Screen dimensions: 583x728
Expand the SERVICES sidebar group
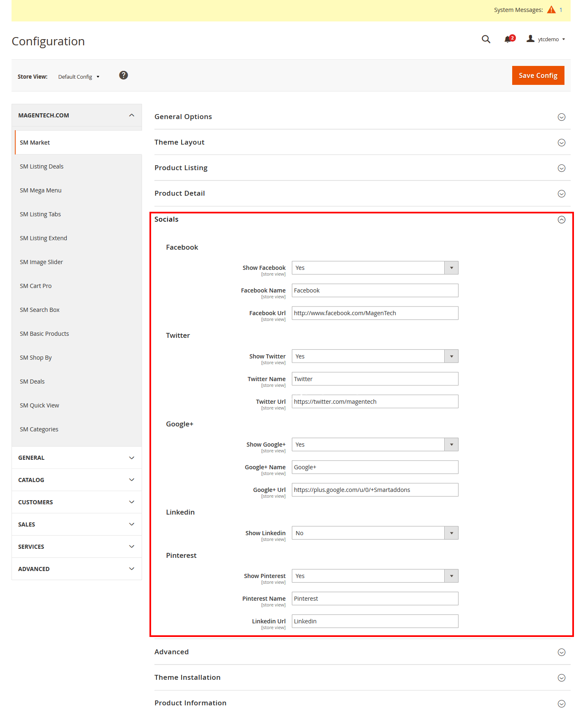pyautogui.click(x=77, y=547)
